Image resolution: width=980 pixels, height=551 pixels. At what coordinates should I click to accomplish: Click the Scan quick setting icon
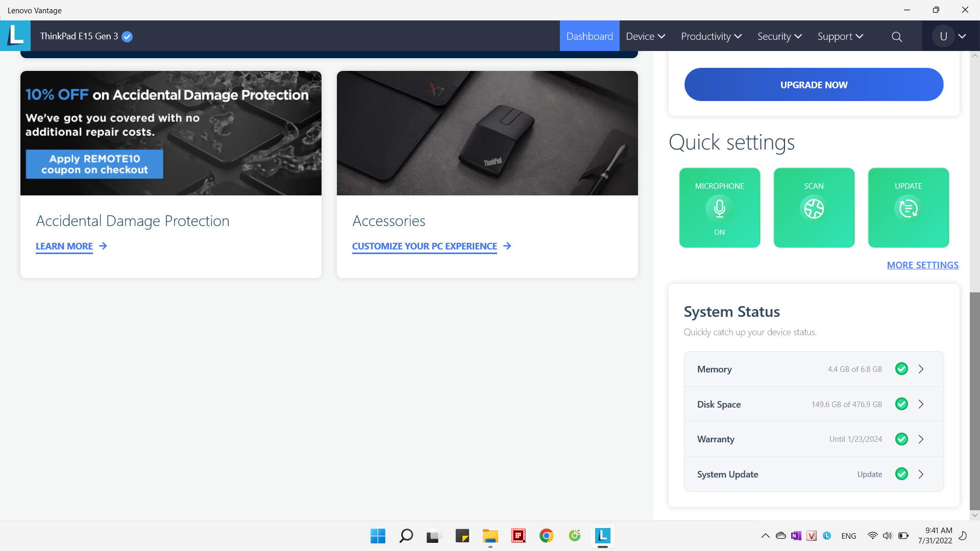pyautogui.click(x=814, y=208)
